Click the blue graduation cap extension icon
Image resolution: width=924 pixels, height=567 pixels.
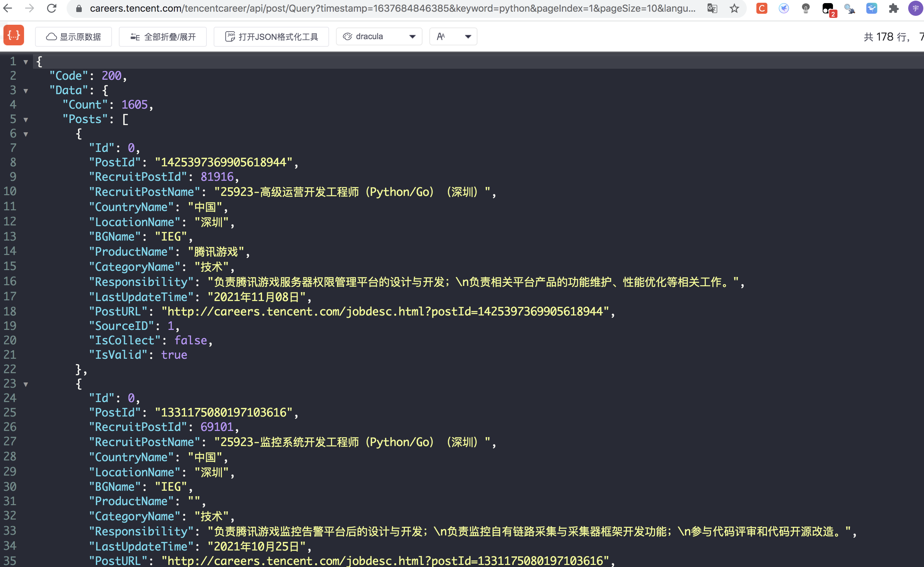pyautogui.click(x=871, y=8)
